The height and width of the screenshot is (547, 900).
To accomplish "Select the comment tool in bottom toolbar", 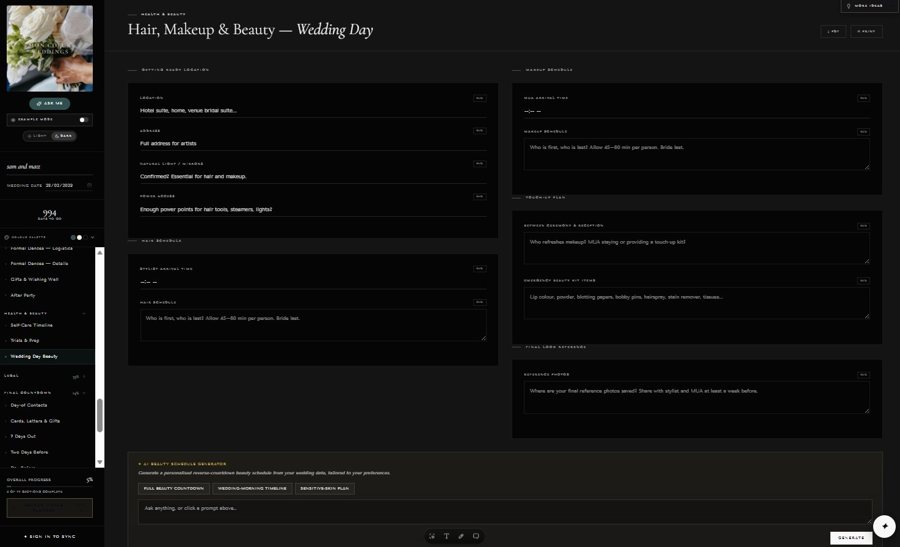I will pyautogui.click(x=476, y=536).
